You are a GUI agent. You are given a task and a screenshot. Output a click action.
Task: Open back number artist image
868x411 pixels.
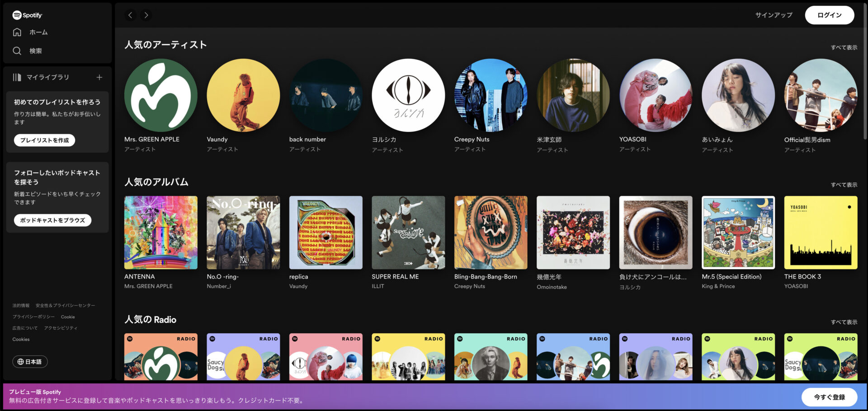pyautogui.click(x=326, y=95)
